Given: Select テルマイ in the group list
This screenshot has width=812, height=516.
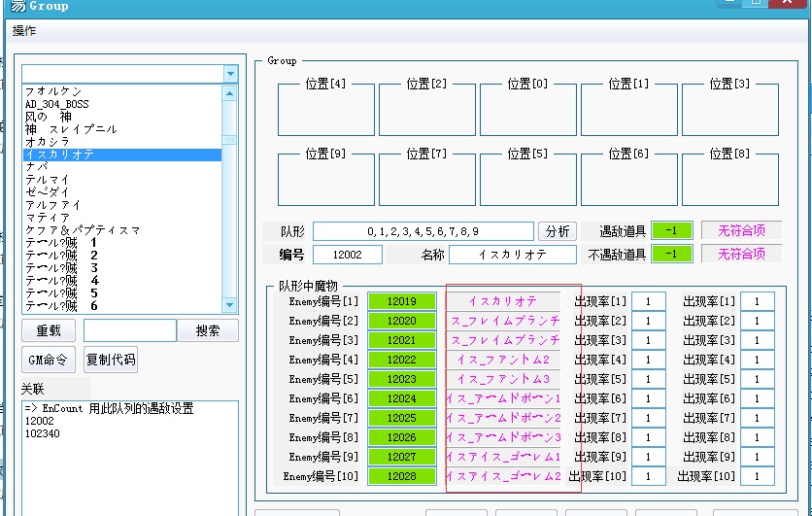Looking at the screenshot, I should (x=48, y=180).
